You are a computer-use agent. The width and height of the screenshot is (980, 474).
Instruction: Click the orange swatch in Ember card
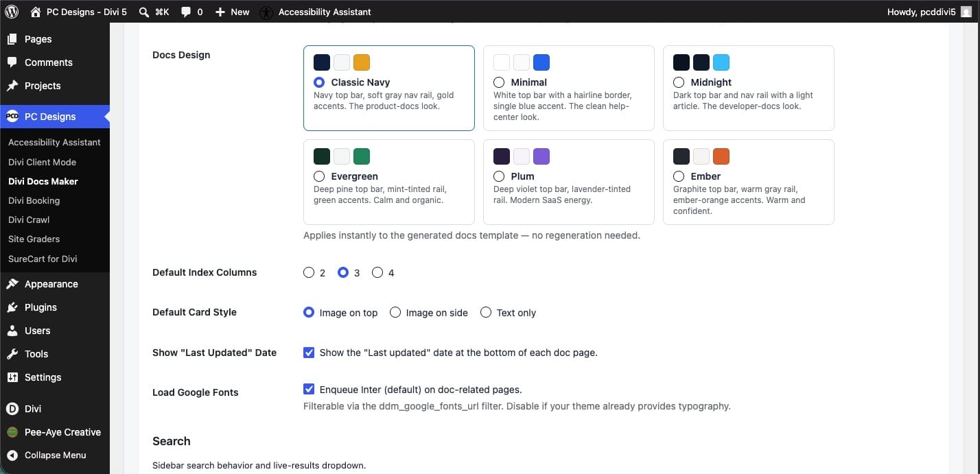721,156
